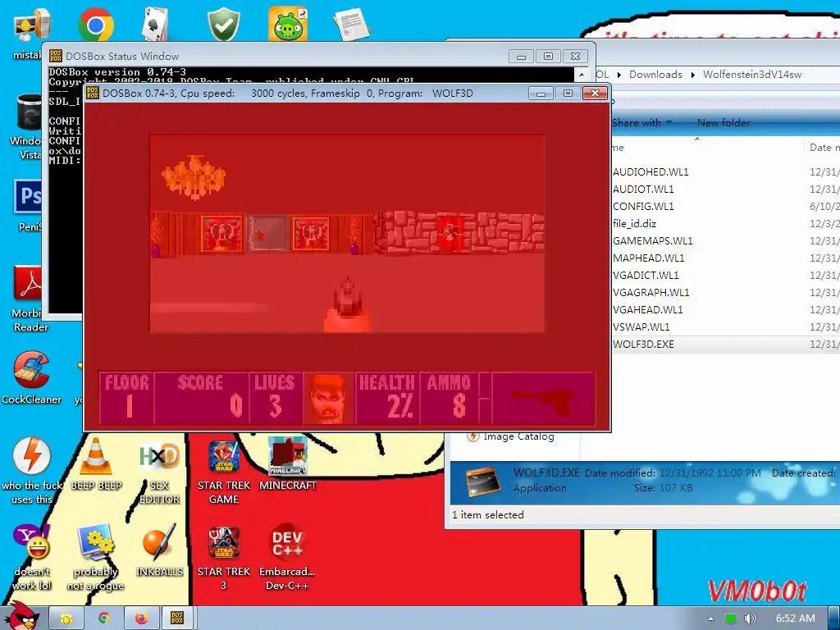
Task: Select the CONFIG.WL1 file
Action: pos(643,206)
